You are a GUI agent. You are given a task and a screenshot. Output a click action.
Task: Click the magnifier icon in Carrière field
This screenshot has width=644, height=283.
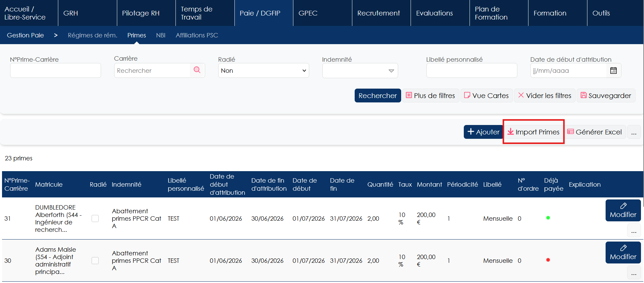(197, 70)
